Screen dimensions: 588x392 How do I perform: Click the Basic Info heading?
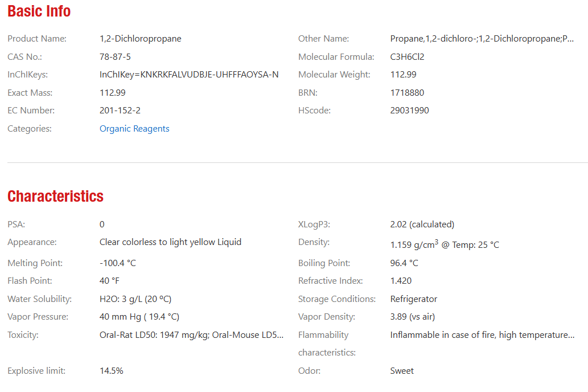(39, 11)
